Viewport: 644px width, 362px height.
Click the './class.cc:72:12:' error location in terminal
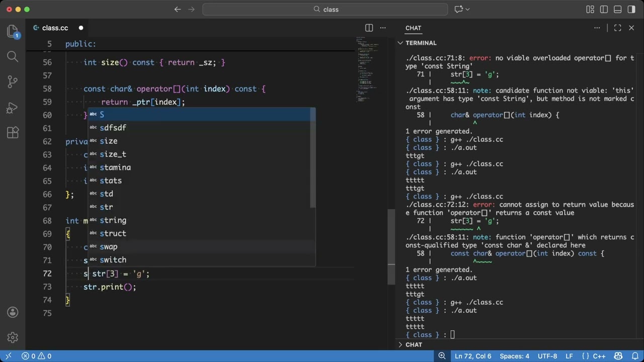point(438,205)
